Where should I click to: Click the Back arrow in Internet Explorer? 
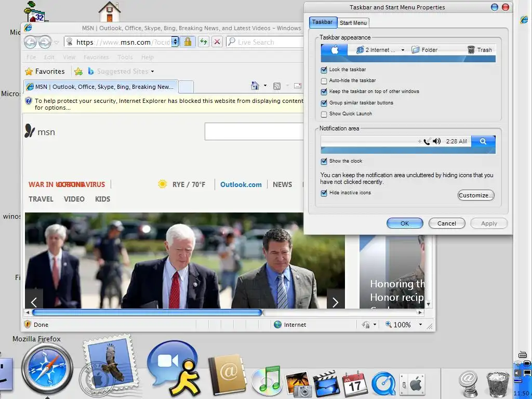(x=31, y=42)
